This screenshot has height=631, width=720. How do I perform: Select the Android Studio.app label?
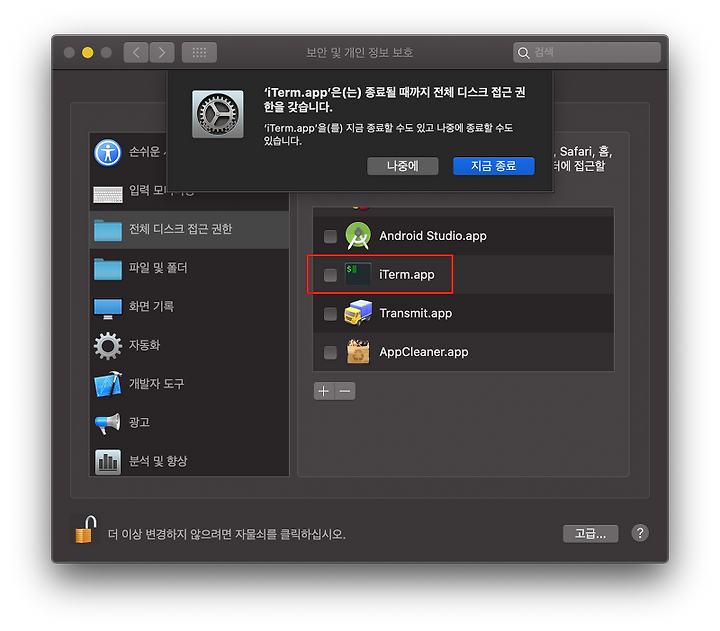click(x=433, y=236)
